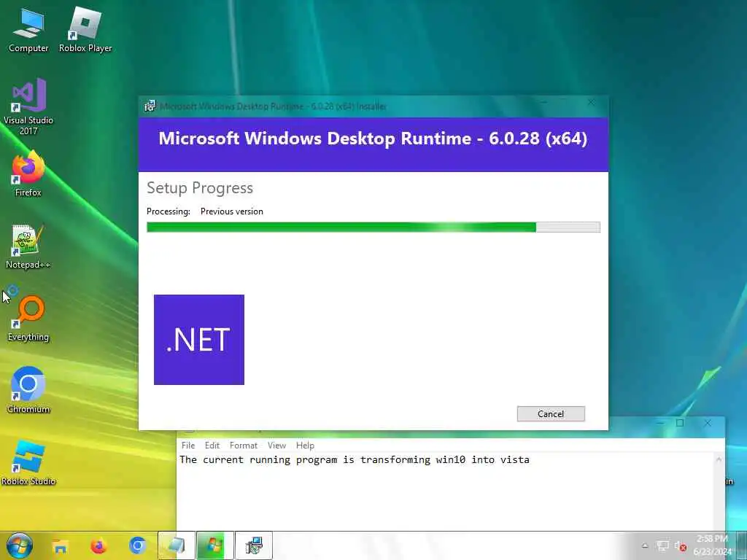Maximize the Notepad window
The image size is (747, 560).
[x=680, y=423]
